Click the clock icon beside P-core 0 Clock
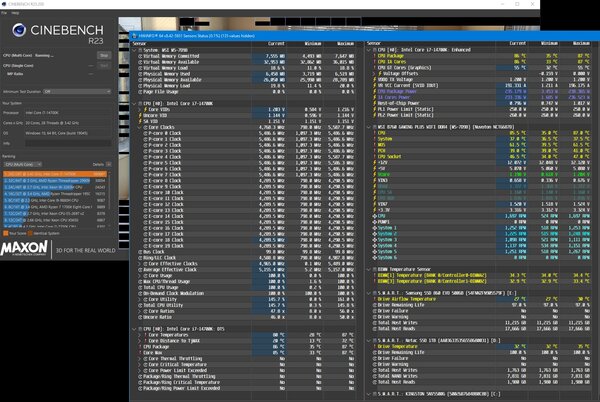Viewport: 600px width, 402px height. [145, 133]
